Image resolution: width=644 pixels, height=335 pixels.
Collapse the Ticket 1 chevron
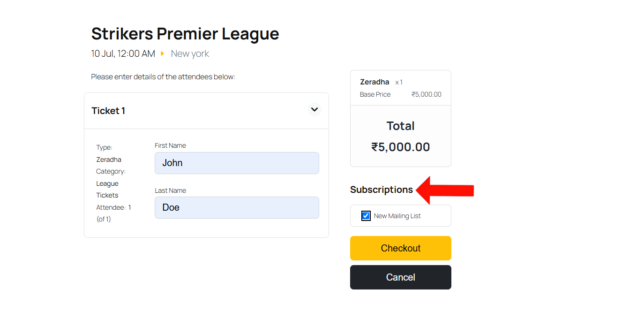coord(315,109)
